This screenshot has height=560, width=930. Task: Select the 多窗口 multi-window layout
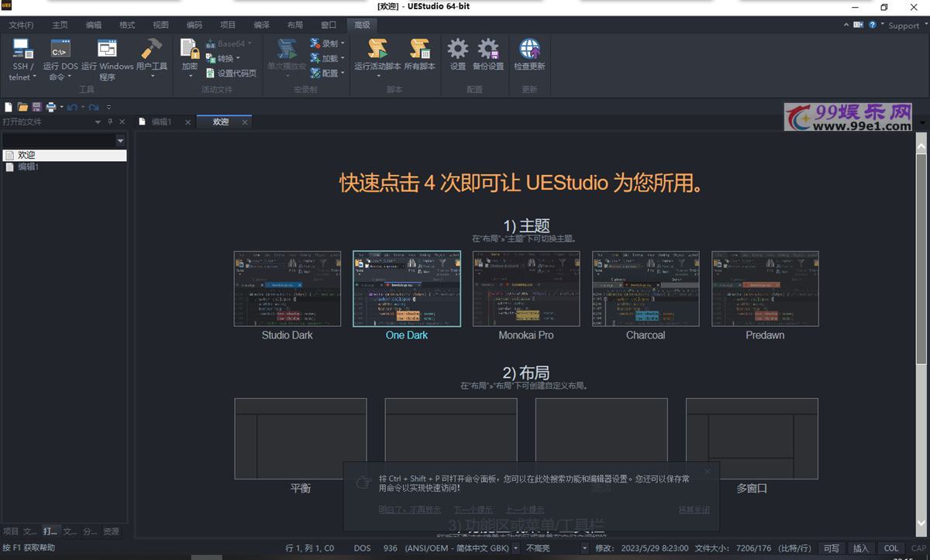pos(752,438)
